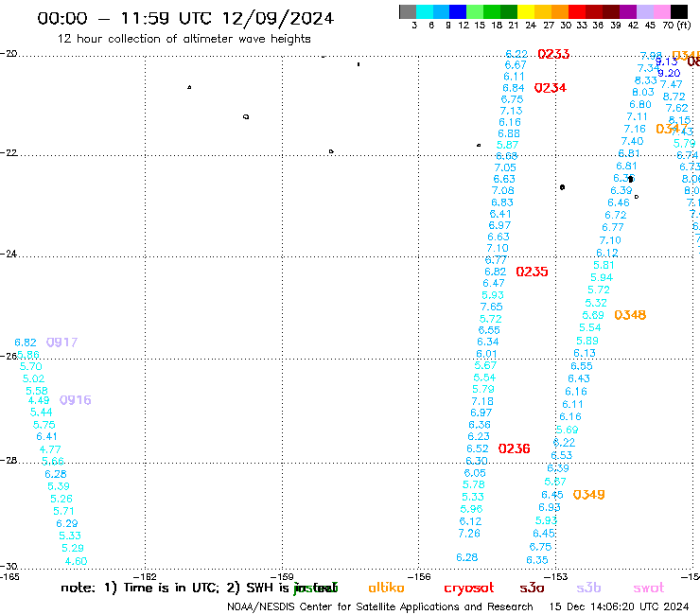Click the swot legend entry
This screenshot has width=700, height=615.
coord(649,588)
